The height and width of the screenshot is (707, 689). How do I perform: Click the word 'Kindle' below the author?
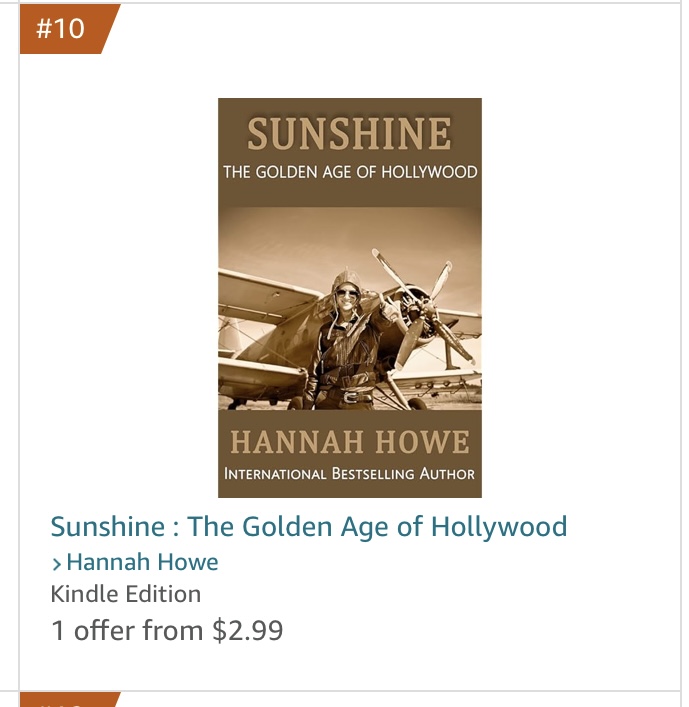84,594
